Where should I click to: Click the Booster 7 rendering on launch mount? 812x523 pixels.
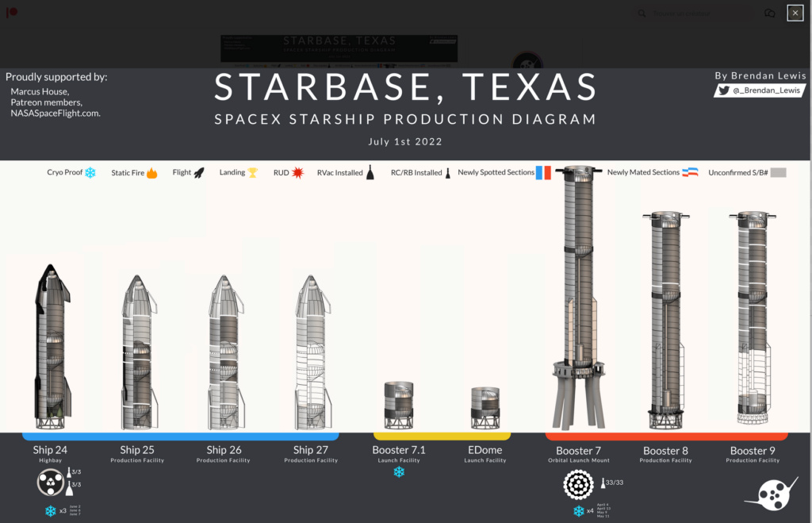click(x=578, y=298)
